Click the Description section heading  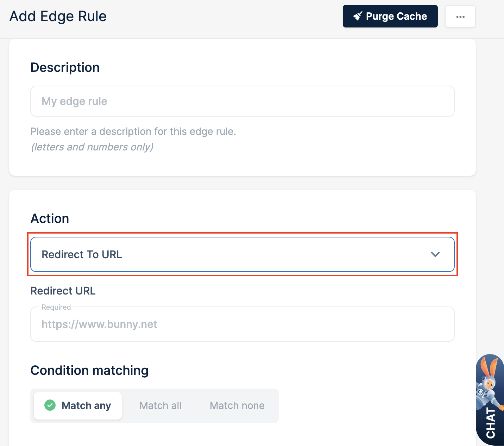65,67
